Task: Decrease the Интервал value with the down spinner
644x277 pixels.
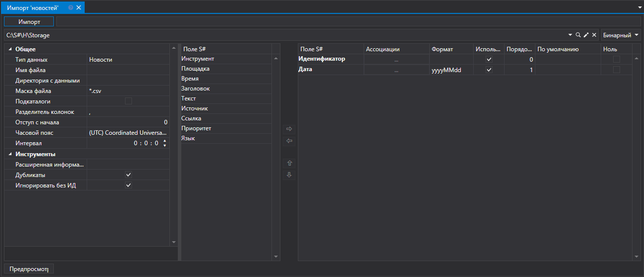Action: coord(165,146)
